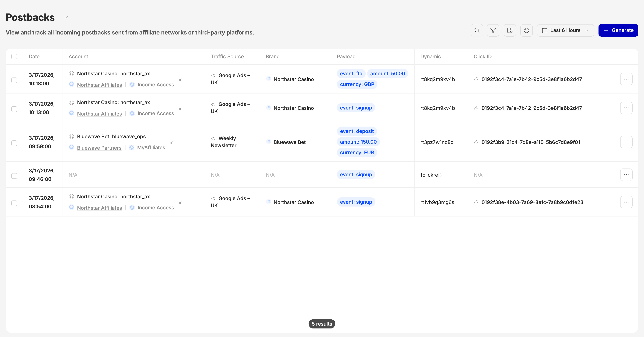Screen dimensions: 644x337
Task: Open the more actions menu for the 10:13:00 row
Action: click(626, 108)
